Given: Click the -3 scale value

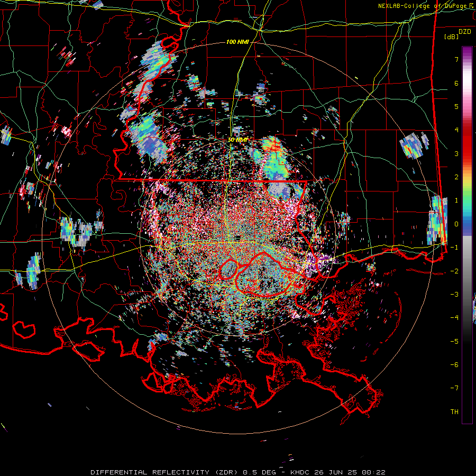Looking at the screenshot, I should [454, 295].
